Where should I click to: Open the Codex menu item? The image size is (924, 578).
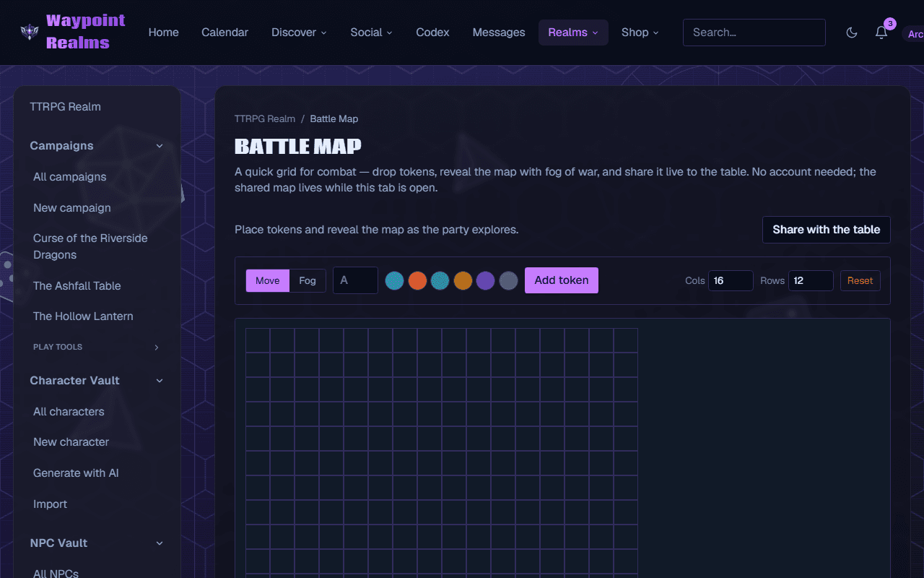432,33
